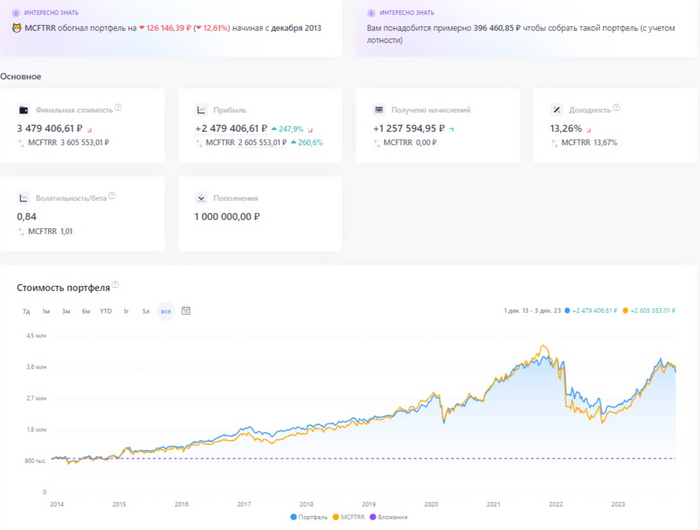Viewport: 700px width, 530px height.
Task: Click the 2020 label on chart timeline
Action: (x=431, y=504)
